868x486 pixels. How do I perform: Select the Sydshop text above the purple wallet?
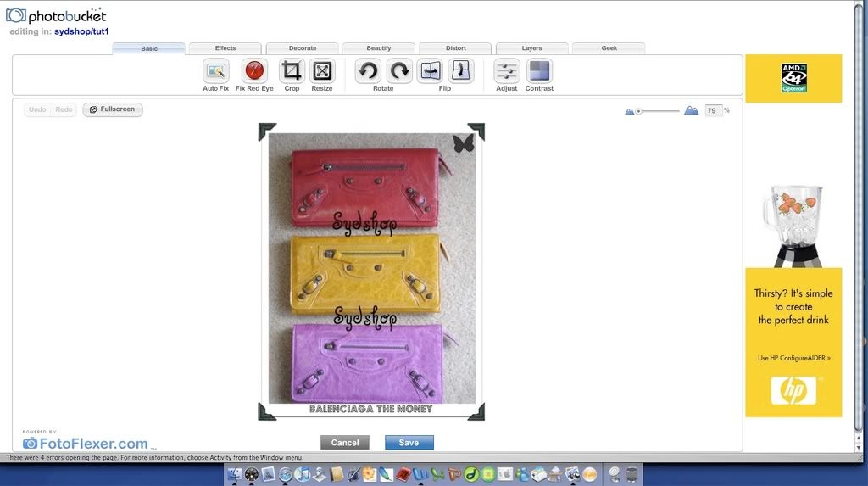tap(364, 318)
